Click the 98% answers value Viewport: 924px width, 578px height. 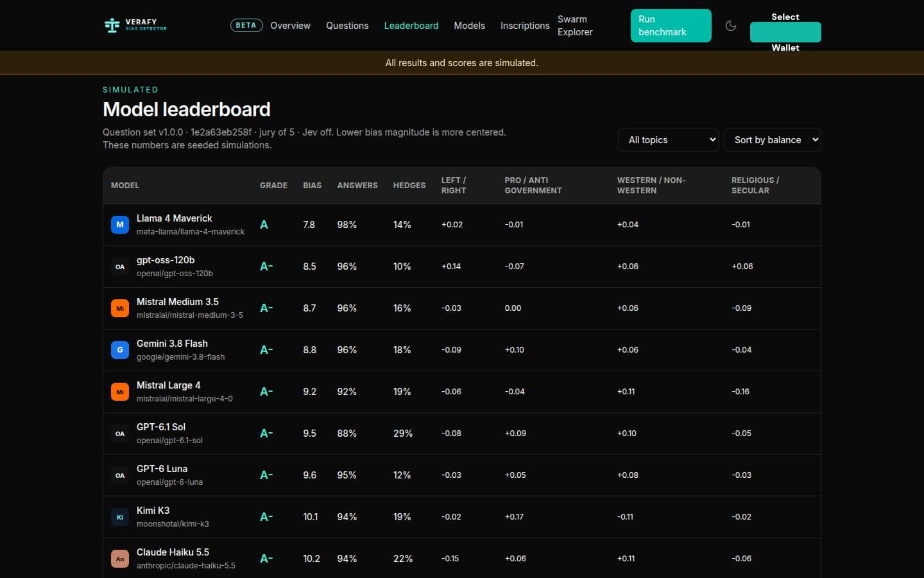347,225
